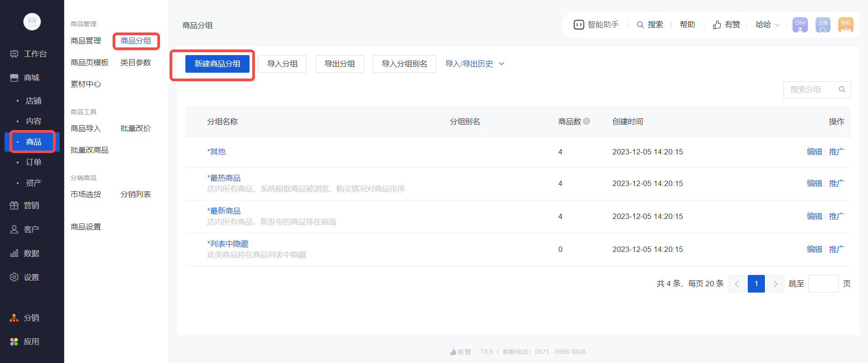Click the magnifier icon in 搜索分组 box
Viewport: 868px width, 363px height.
point(842,89)
